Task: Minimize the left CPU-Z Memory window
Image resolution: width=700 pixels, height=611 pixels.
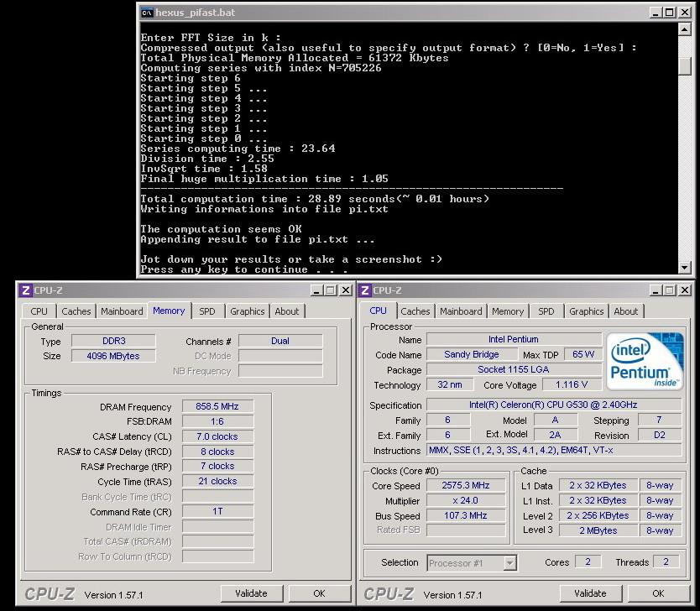Action: 316,290
